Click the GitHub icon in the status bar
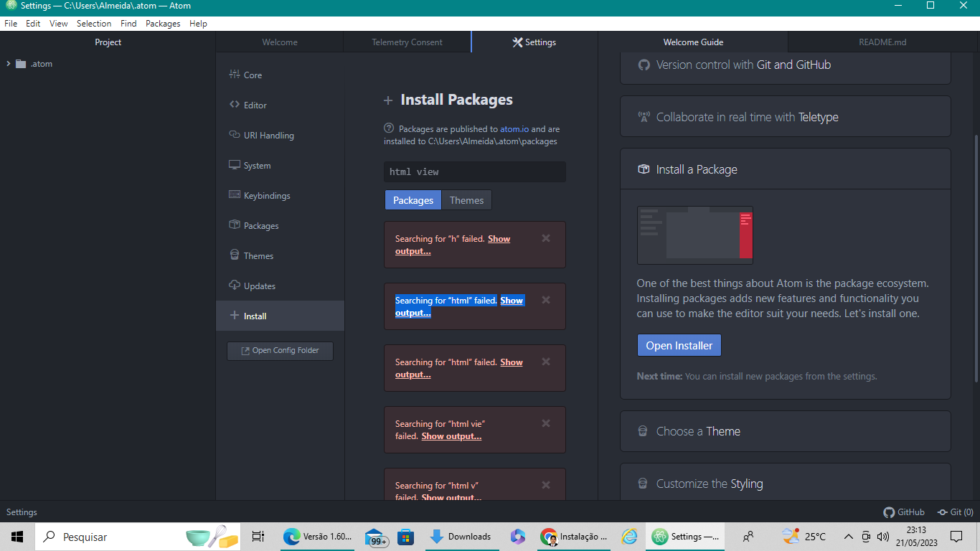Viewport: 980px width, 551px height. [x=904, y=512]
